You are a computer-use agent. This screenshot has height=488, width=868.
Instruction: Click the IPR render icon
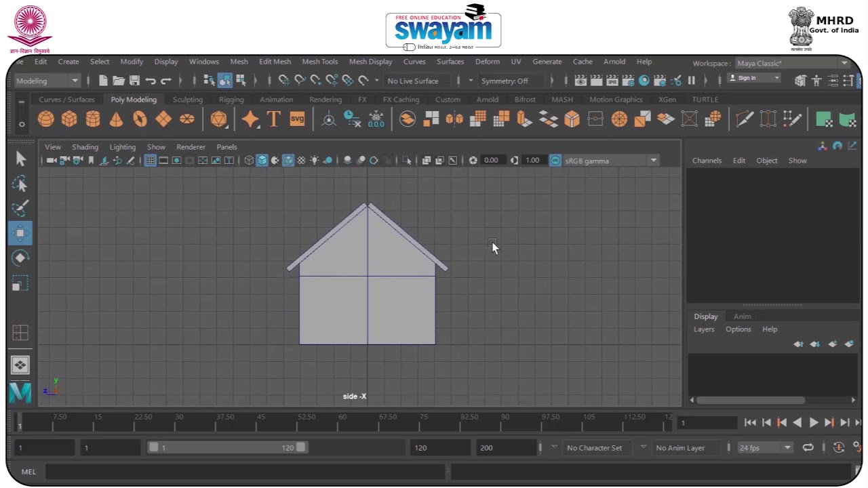point(612,81)
